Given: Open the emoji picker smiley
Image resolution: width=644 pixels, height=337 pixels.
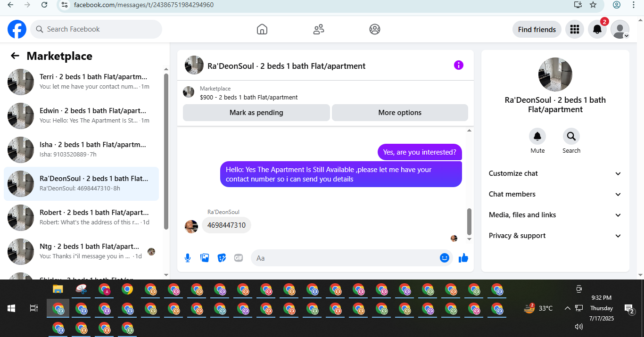Looking at the screenshot, I should tap(444, 258).
